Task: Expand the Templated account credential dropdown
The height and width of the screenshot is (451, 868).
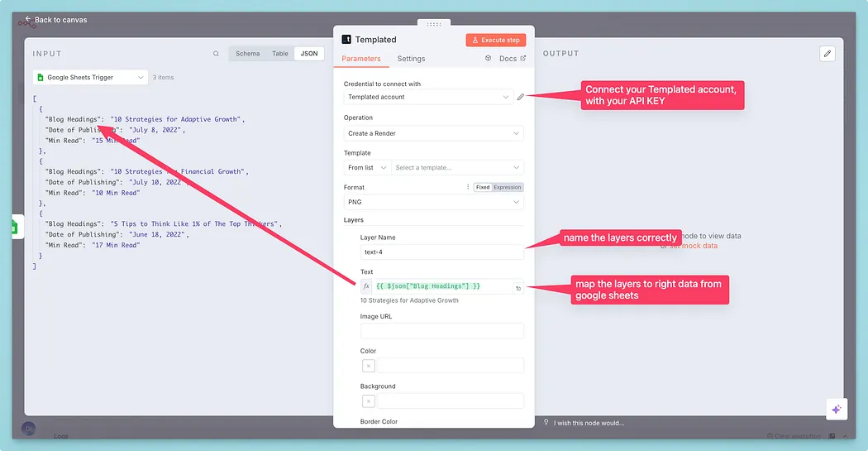Action: (428, 97)
